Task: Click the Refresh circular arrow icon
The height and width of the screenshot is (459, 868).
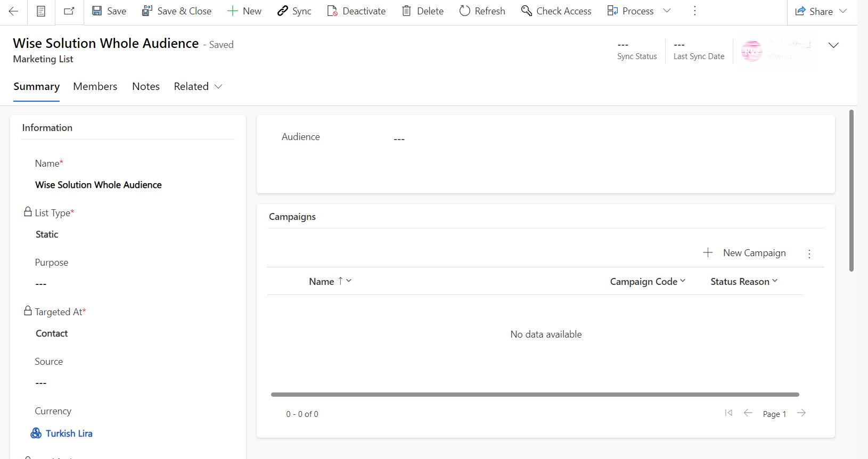Action: (464, 11)
